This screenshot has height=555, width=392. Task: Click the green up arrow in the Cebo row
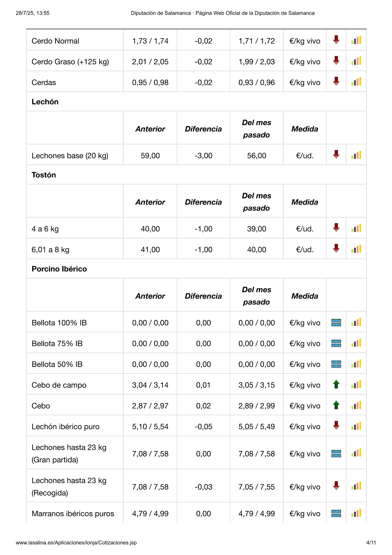[336, 405]
